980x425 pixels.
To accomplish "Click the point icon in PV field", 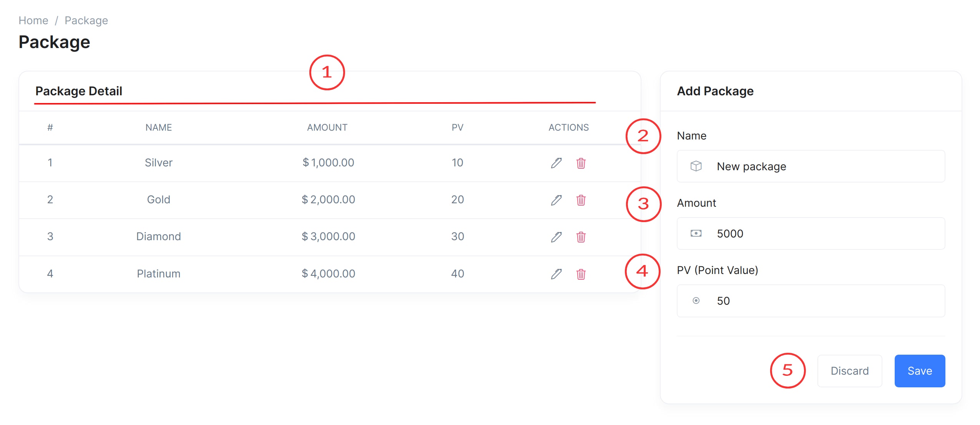I will pyautogui.click(x=696, y=301).
